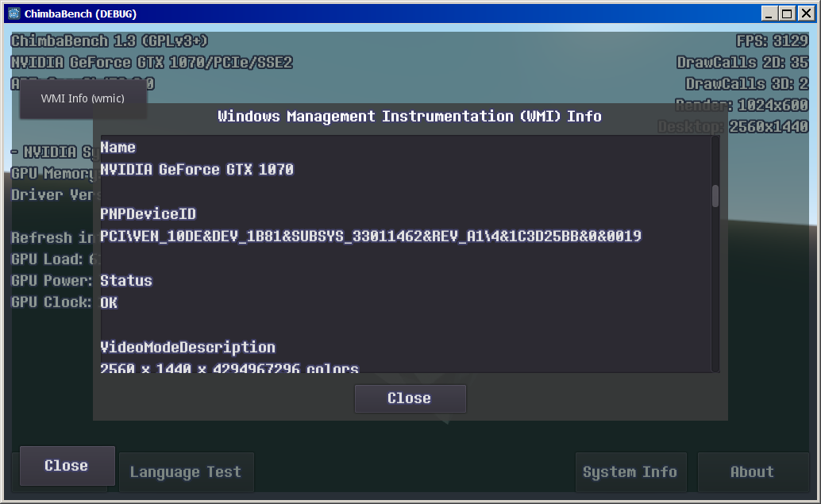Viewport: 821px width, 504px height.
Task: Select the 'Name' label in WMI info
Action: (118, 148)
